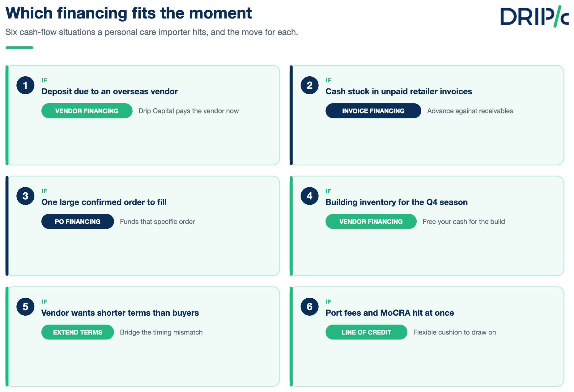Click 'Deposit due to an overseas vendor' heading
The height and width of the screenshot is (392, 574).
tap(109, 92)
